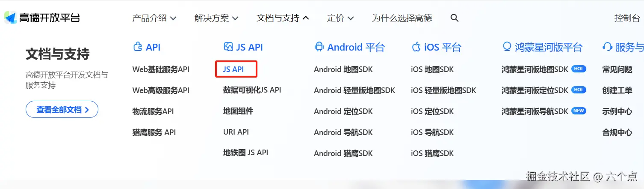Click the Android robot header icon
Screen dimensions: 644x189
pos(319,47)
